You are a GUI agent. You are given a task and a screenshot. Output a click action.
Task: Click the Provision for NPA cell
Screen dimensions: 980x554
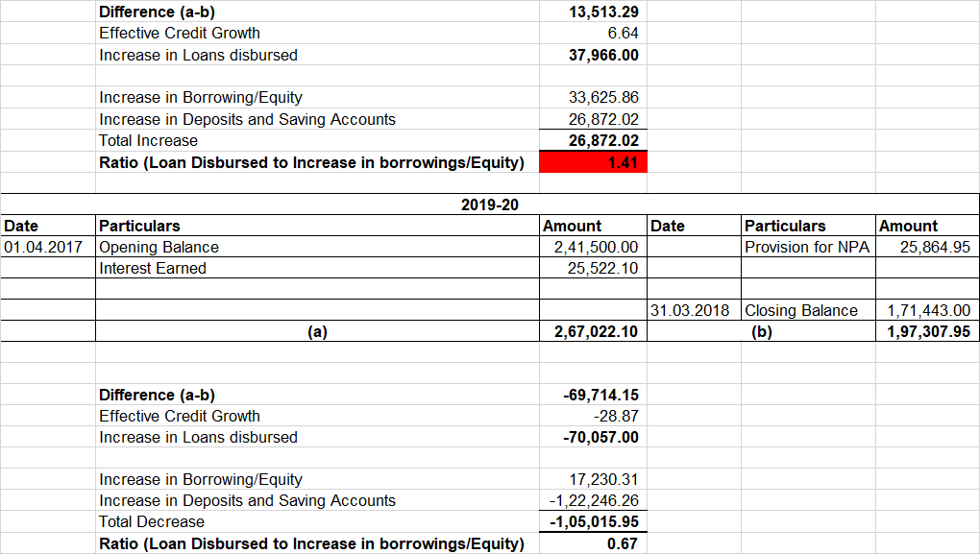point(807,247)
